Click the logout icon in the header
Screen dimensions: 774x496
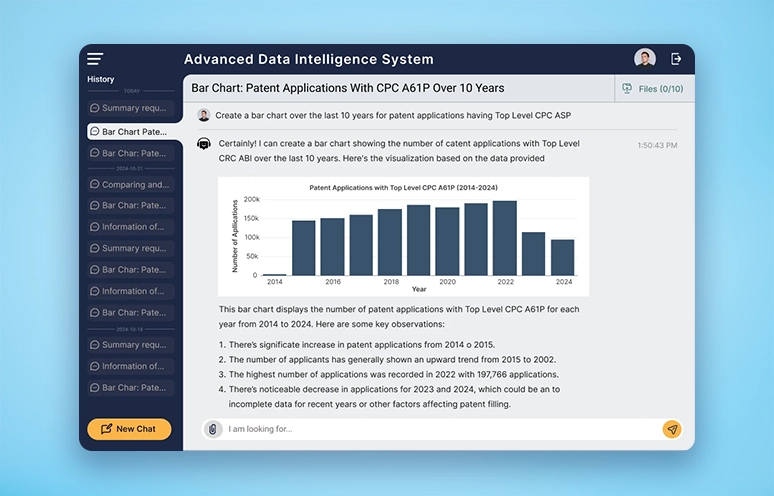click(x=676, y=59)
